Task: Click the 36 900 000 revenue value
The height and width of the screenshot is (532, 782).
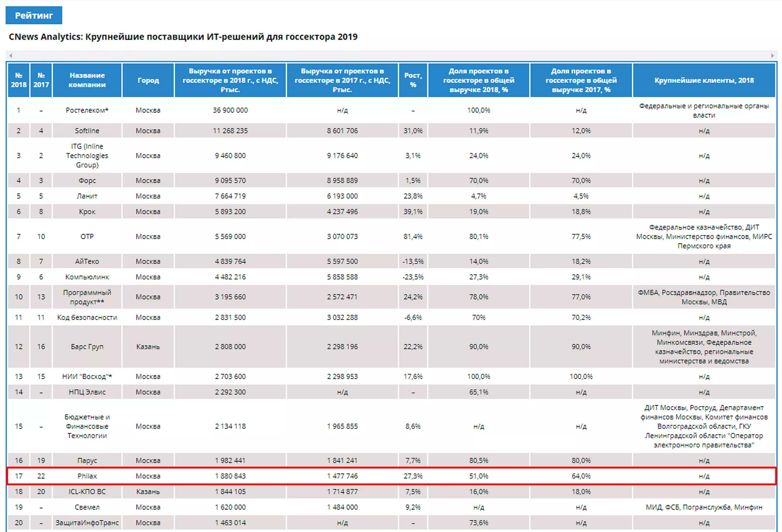Action: click(x=230, y=110)
